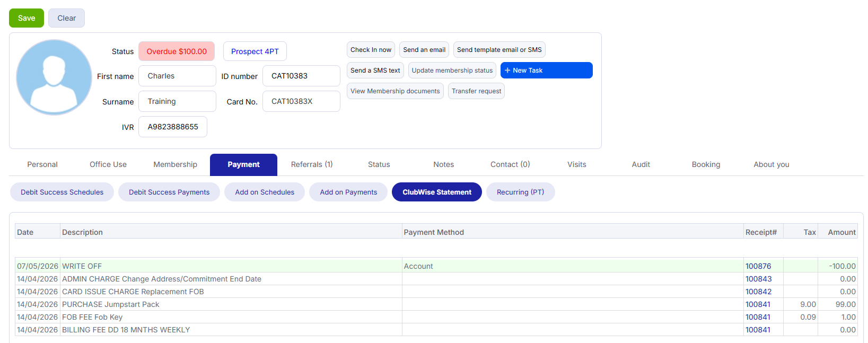The image size is (868, 343).
Task: Open the Referrals (1) tab
Action: [x=312, y=164]
